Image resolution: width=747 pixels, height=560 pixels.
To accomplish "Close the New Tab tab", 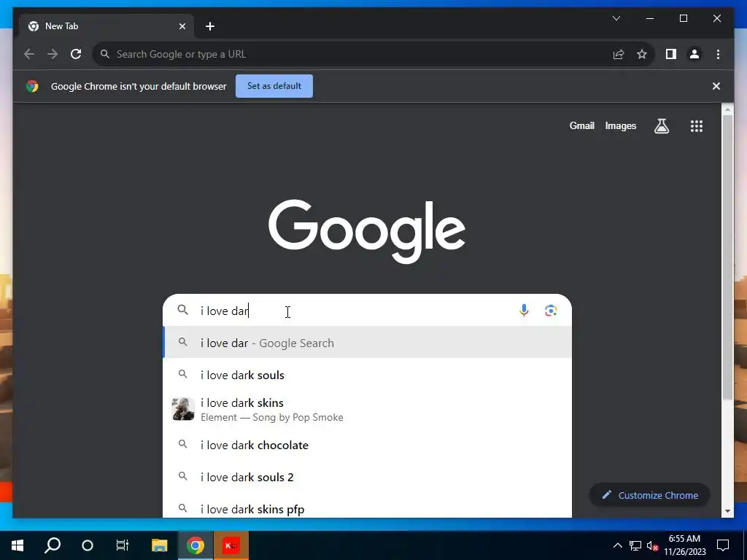I will pyautogui.click(x=182, y=26).
